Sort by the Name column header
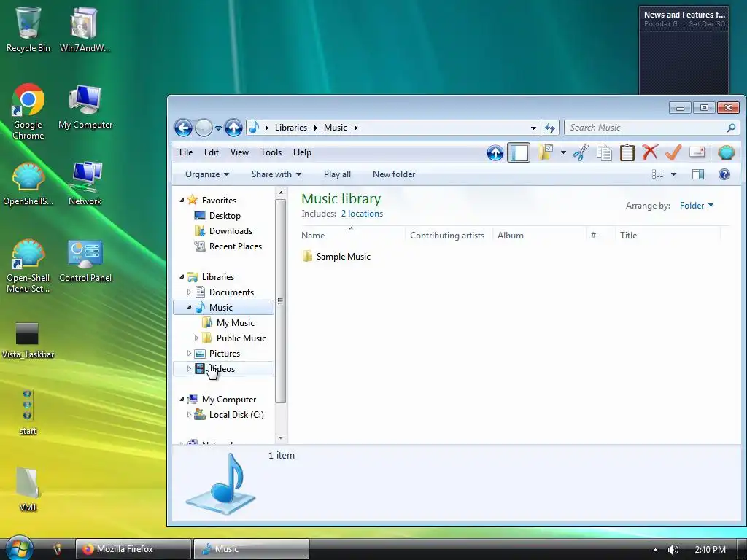This screenshot has width=747, height=560. pyautogui.click(x=352, y=236)
